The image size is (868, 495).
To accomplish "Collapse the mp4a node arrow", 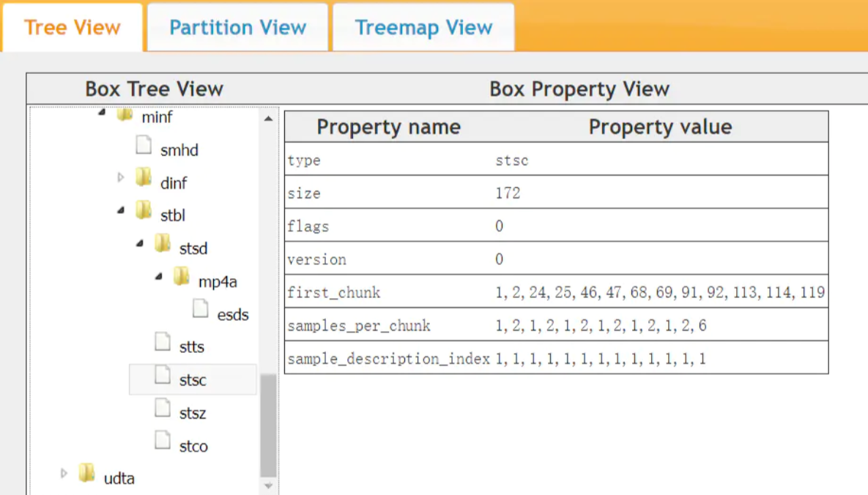I will click(x=158, y=276).
